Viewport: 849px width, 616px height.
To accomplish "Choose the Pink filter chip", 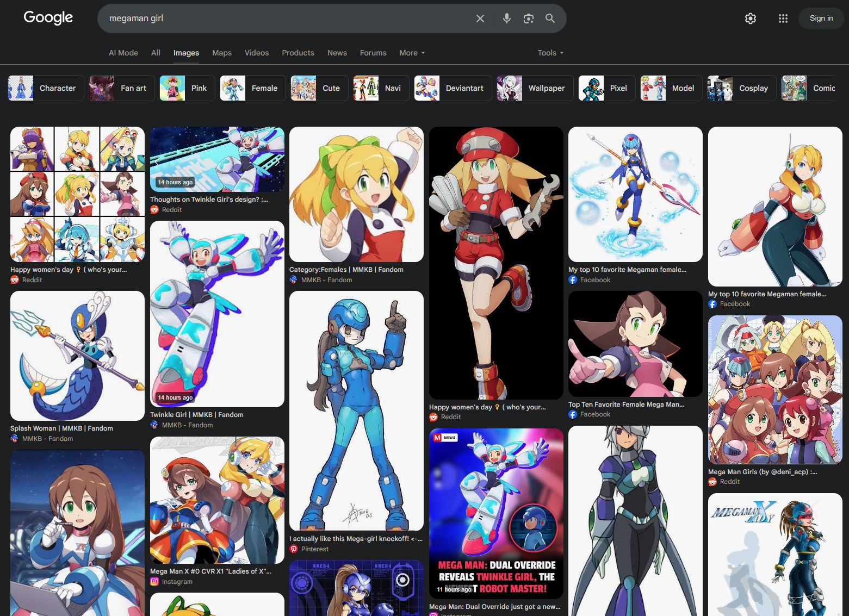I will [187, 88].
